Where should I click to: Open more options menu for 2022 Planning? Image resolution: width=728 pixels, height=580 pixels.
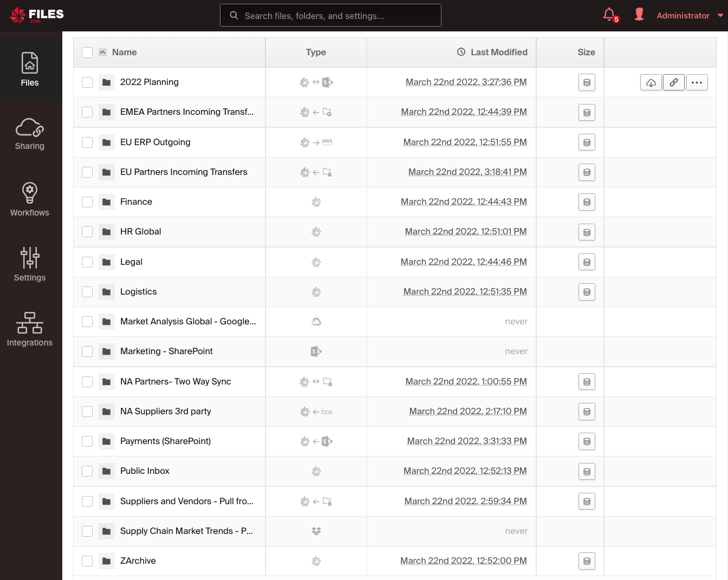pyautogui.click(x=697, y=82)
